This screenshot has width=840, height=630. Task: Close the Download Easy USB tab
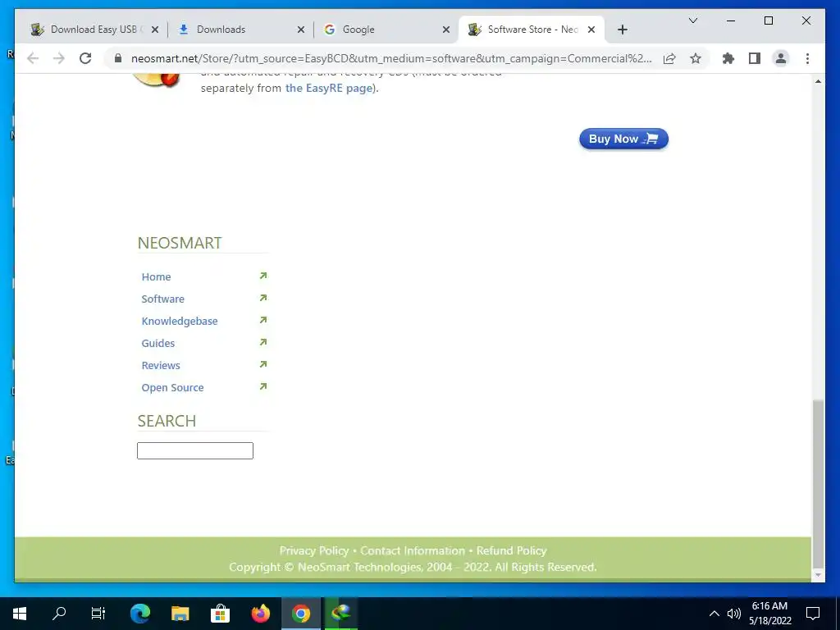(x=155, y=30)
